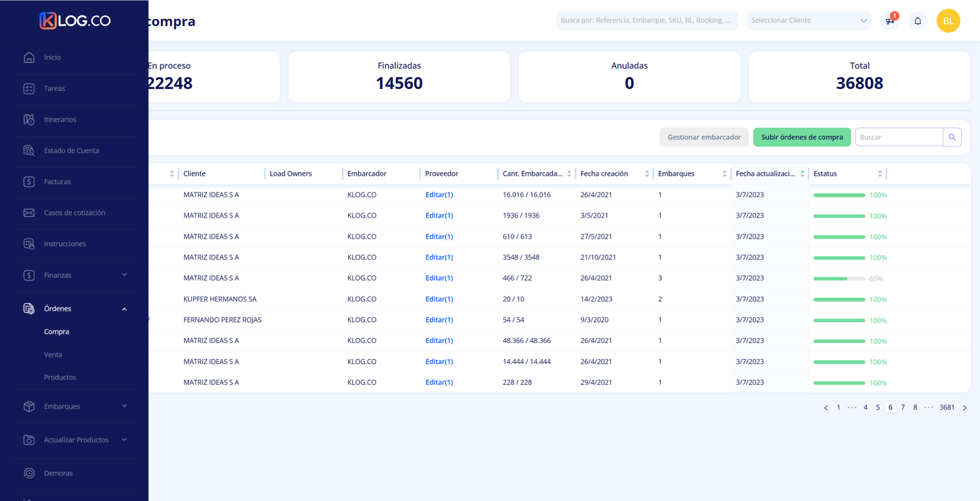Jump back pages with left ellipsis
Screen dimensions: 980x501
point(852,407)
